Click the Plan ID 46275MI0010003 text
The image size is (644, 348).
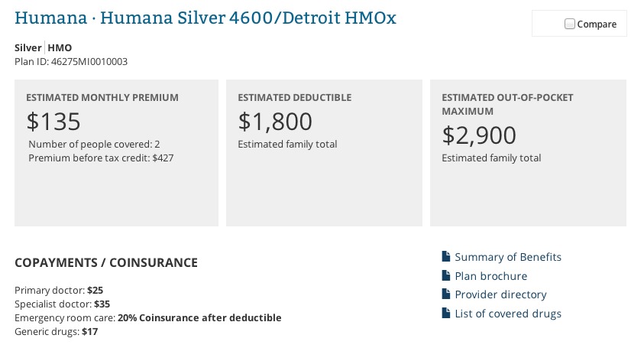pos(71,61)
